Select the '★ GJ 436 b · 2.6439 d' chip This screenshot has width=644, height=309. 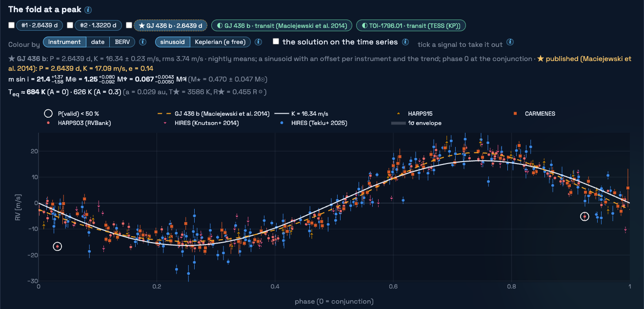pyautogui.click(x=171, y=25)
